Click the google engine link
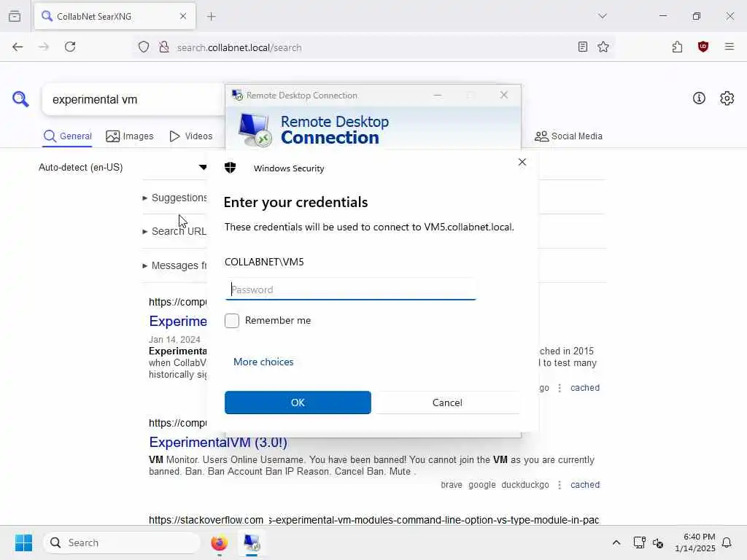The image size is (747, 560). pyautogui.click(x=481, y=485)
